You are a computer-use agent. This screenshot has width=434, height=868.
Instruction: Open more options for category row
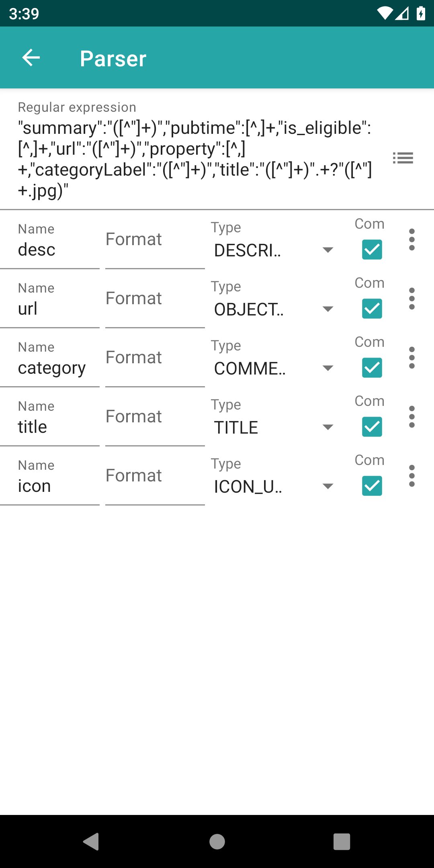tap(411, 358)
